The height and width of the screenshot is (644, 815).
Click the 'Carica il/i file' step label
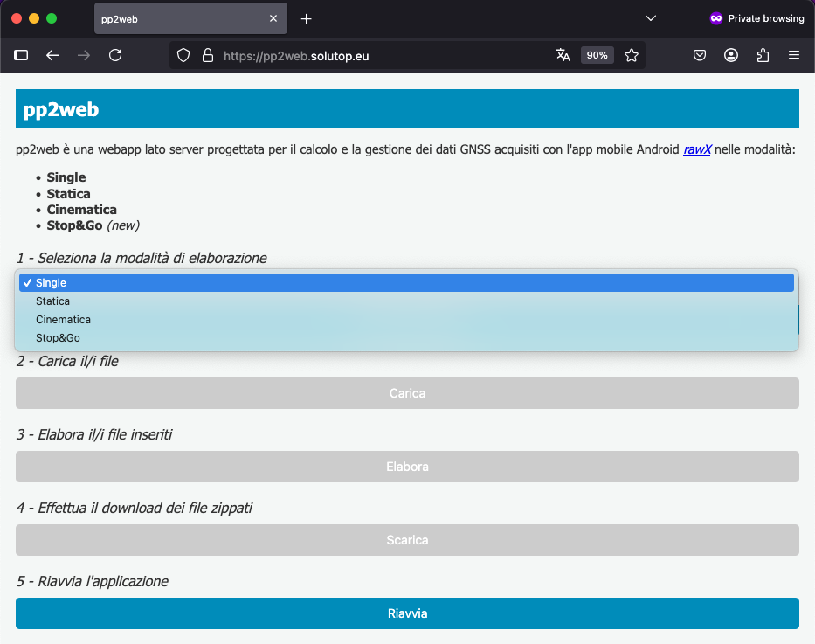click(67, 361)
